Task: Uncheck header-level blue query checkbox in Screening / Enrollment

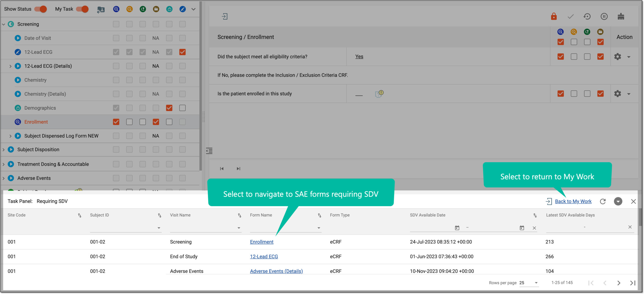Action: 561,42
